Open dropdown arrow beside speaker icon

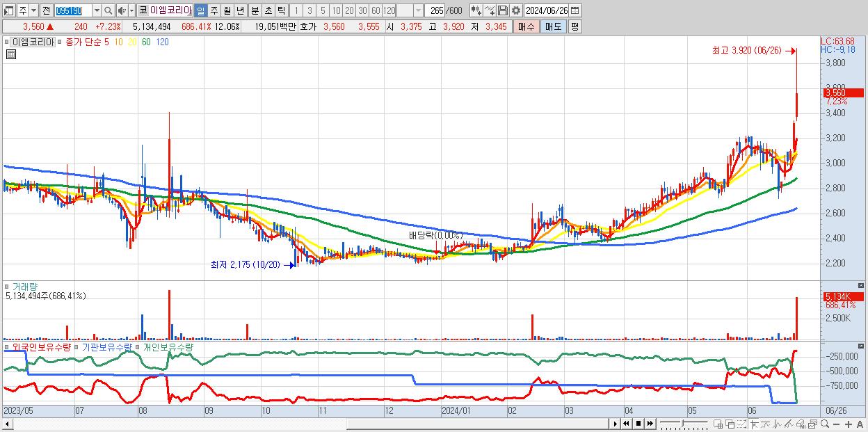click(131, 10)
